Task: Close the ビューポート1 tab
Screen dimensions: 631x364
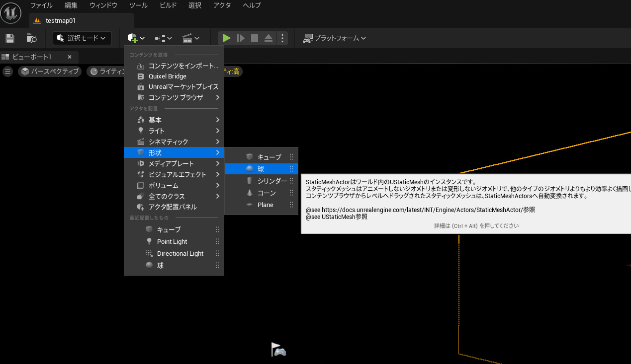Action: point(70,57)
